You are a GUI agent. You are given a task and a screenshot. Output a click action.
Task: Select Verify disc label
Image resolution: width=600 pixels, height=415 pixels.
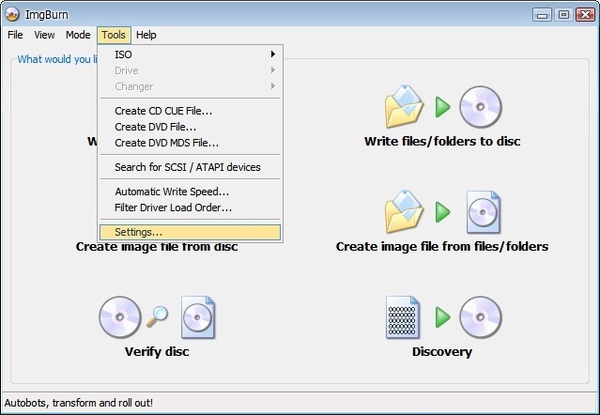click(157, 352)
